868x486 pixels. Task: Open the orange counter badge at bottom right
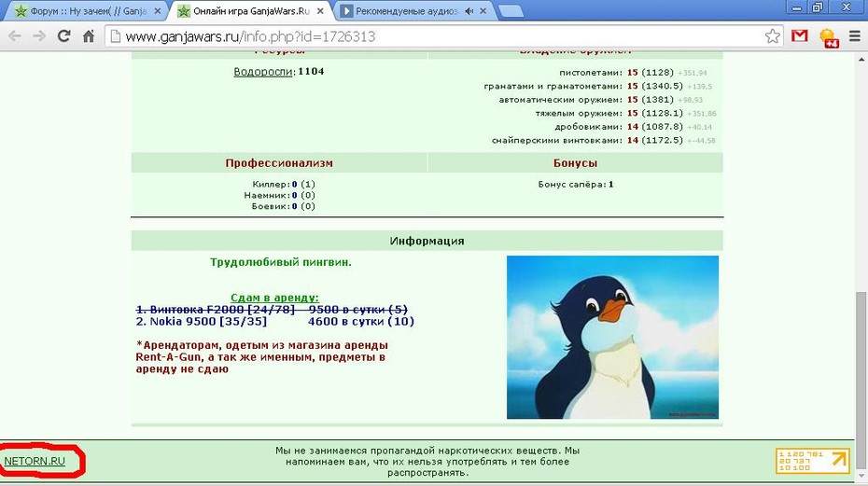[x=813, y=461]
